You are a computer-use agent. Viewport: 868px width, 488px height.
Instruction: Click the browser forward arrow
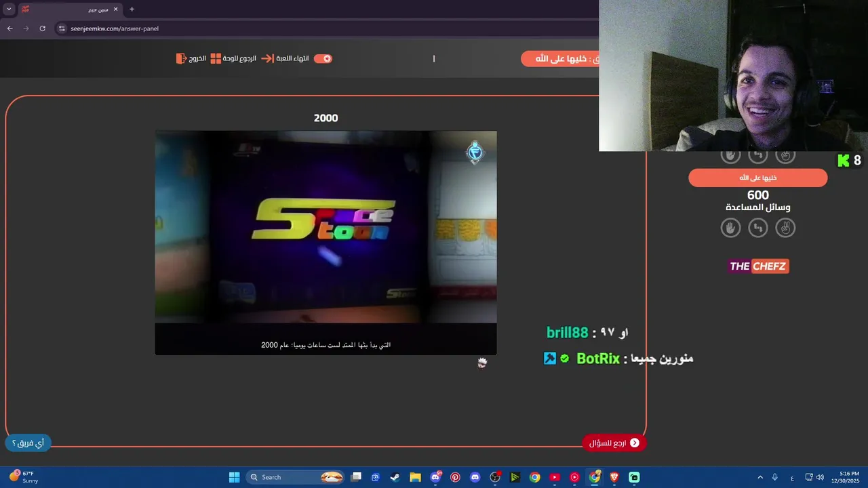pos(26,28)
